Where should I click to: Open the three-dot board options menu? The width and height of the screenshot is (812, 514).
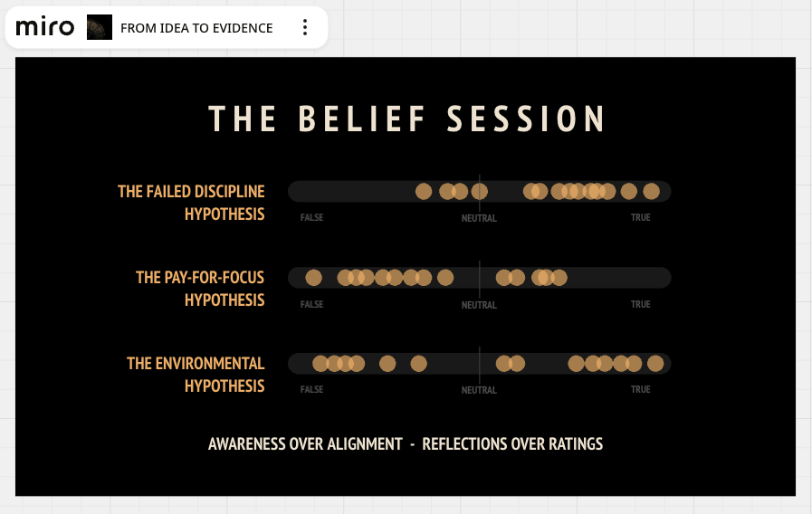[305, 27]
